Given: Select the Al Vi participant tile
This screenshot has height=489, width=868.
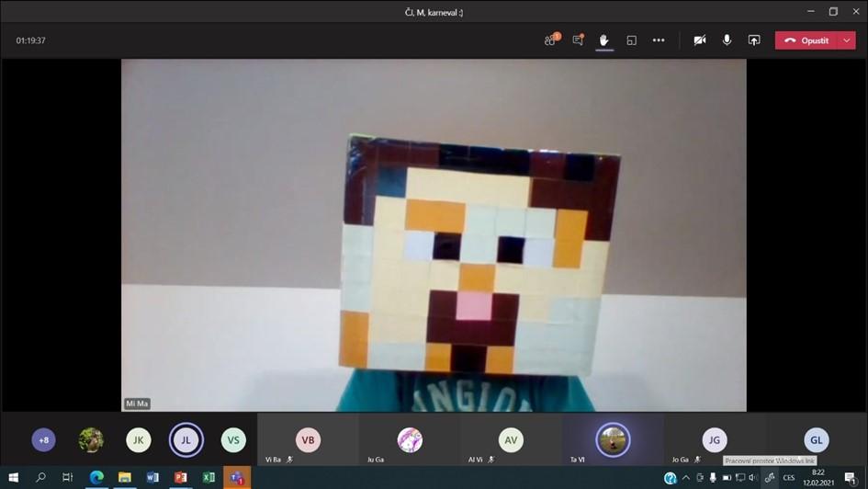Looking at the screenshot, I should point(511,440).
